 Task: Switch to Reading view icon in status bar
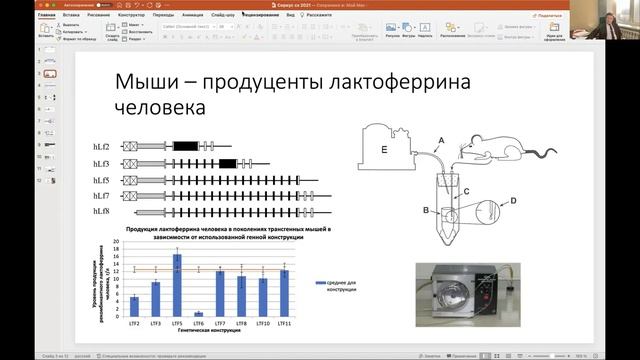coord(508,356)
